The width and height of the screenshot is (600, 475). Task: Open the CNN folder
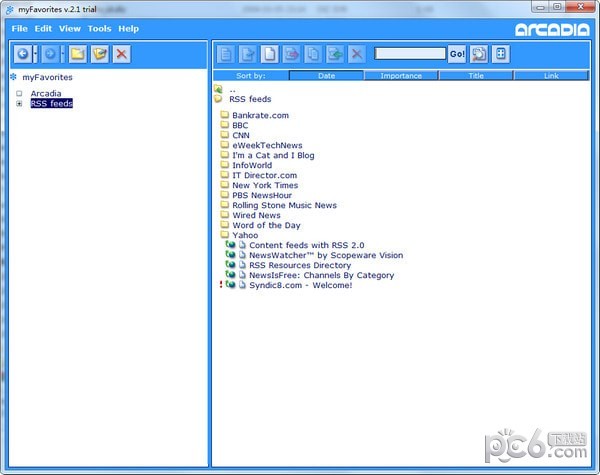241,135
